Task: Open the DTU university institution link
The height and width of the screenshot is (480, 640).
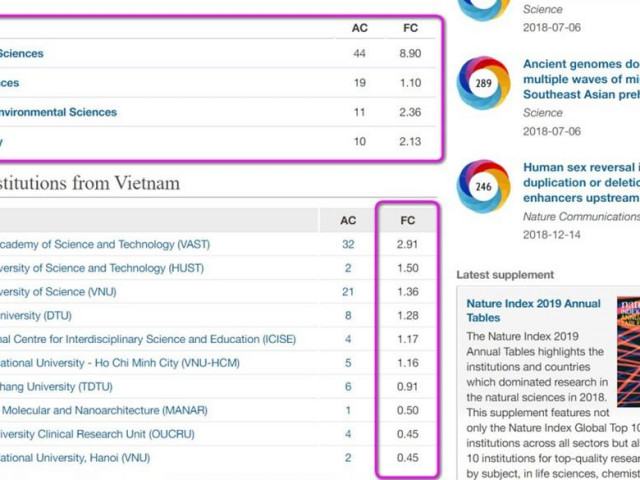Action: tap(36, 316)
